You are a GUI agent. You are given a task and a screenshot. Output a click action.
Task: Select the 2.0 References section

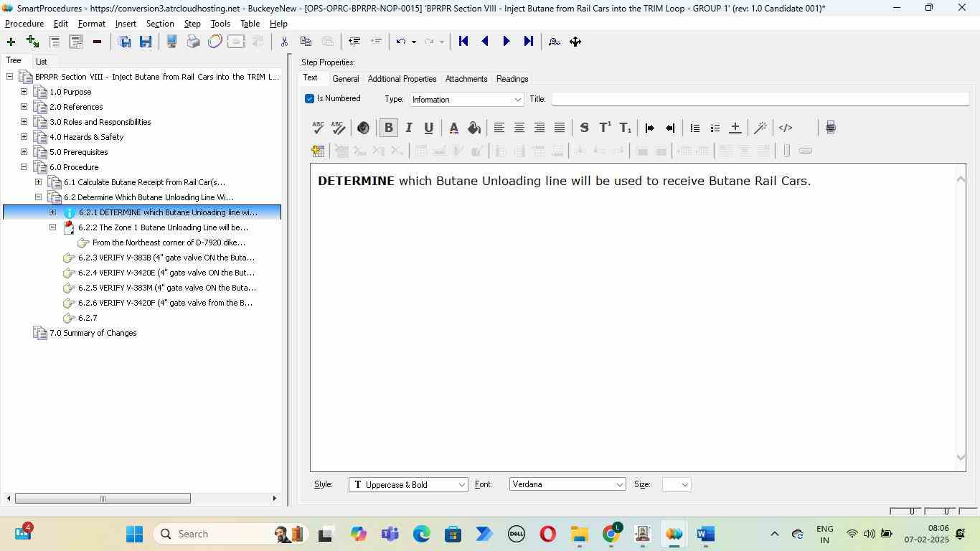(76, 107)
